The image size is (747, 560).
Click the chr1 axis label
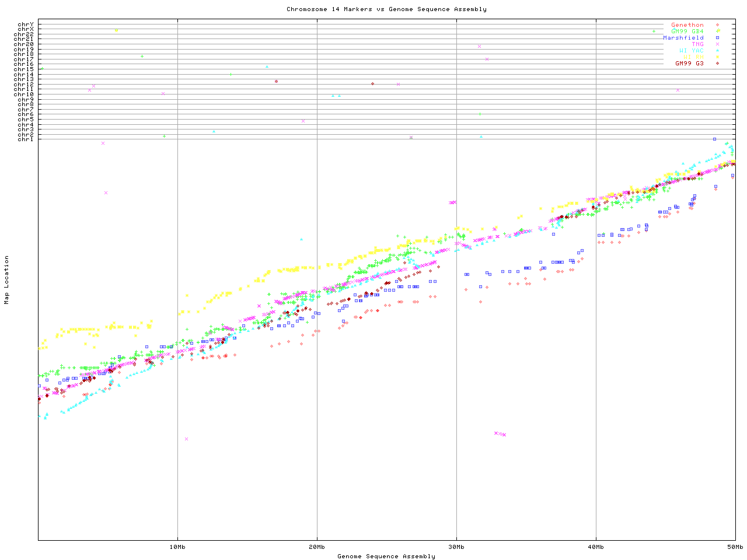coord(26,139)
